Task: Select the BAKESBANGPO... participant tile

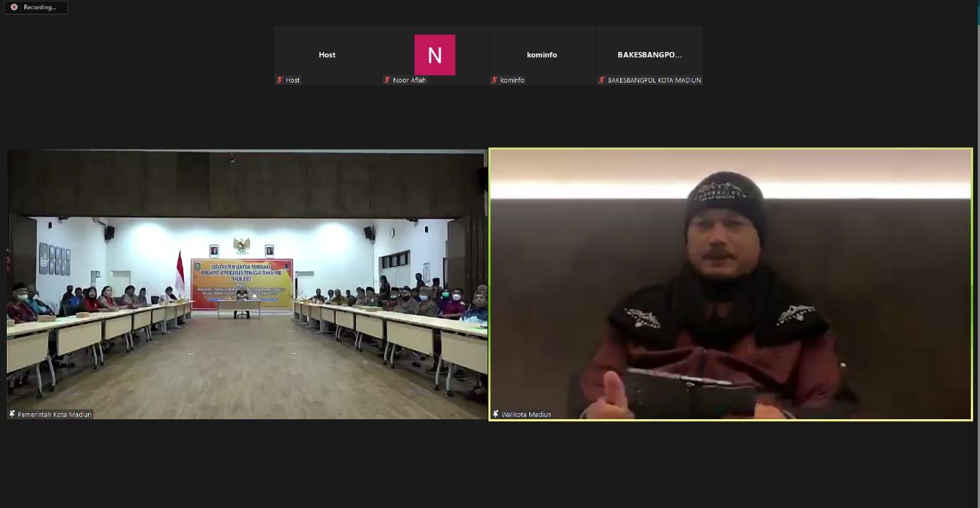Action: (x=649, y=50)
